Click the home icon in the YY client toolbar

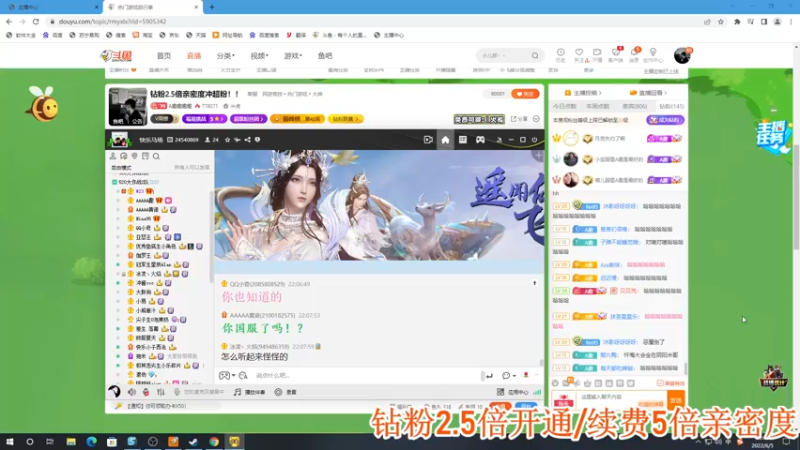coord(445,140)
